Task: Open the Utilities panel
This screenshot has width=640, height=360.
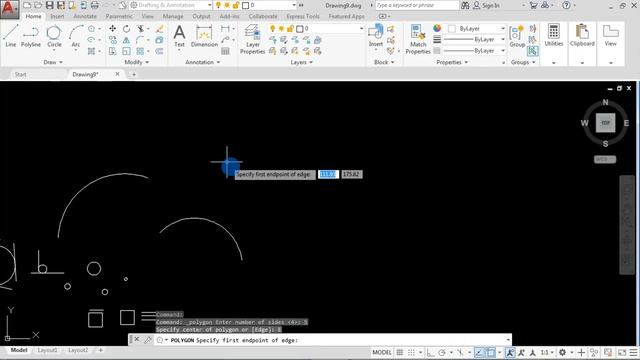Action: pos(553,35)
